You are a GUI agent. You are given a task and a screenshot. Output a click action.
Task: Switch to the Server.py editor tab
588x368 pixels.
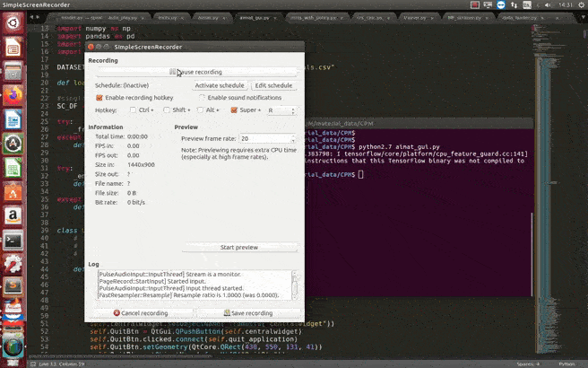point(415,17)
